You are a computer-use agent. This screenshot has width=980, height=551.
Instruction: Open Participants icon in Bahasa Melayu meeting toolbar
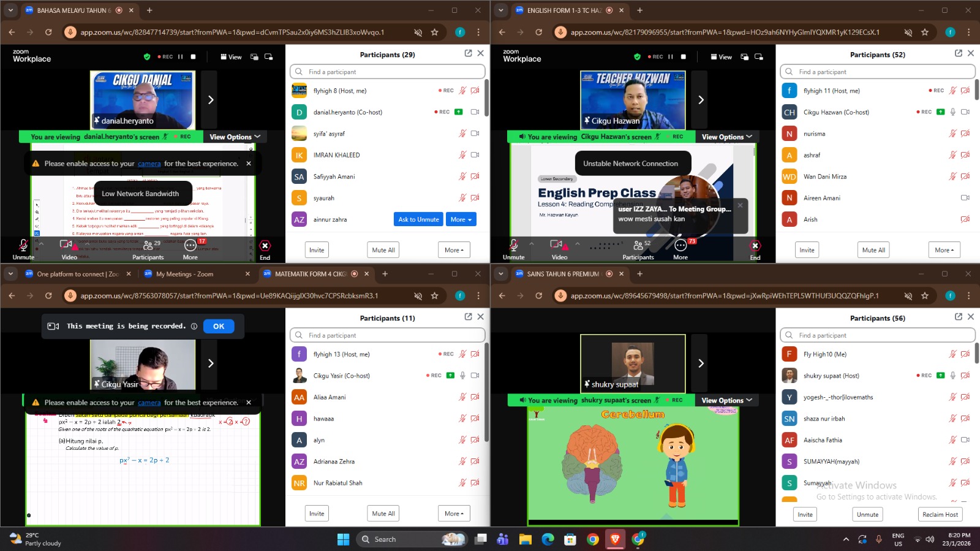pos(148,246)
